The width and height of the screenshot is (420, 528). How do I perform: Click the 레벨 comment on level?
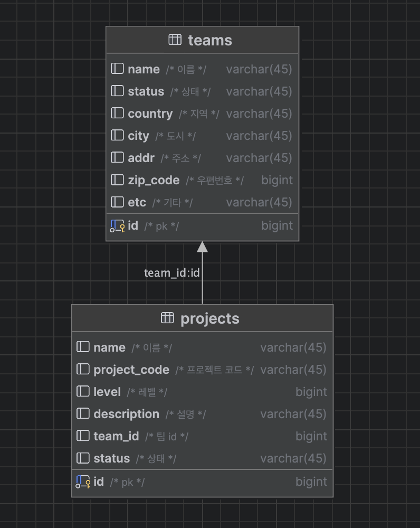coord(147,392)
